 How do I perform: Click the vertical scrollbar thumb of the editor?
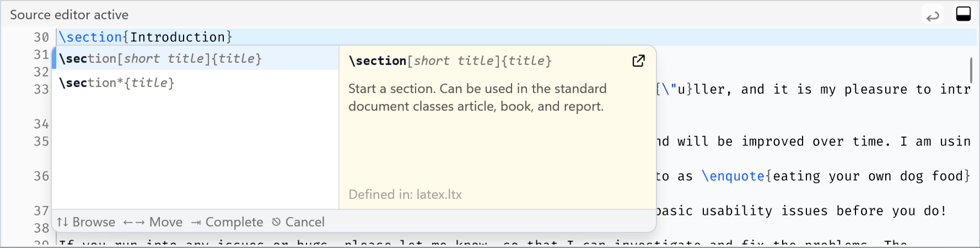click(971, 69)
